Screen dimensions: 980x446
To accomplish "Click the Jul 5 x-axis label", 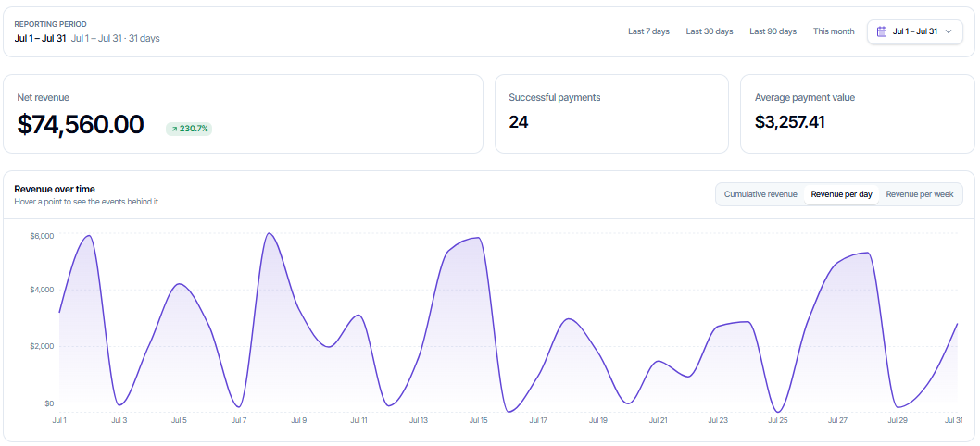I will point(179,420).
